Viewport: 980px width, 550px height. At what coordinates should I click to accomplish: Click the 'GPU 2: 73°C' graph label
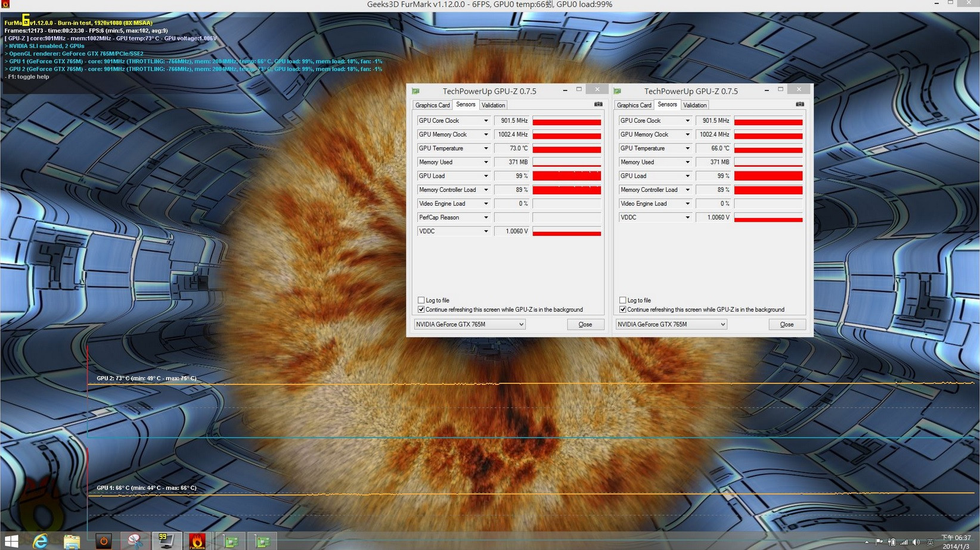tap(146, 378)
